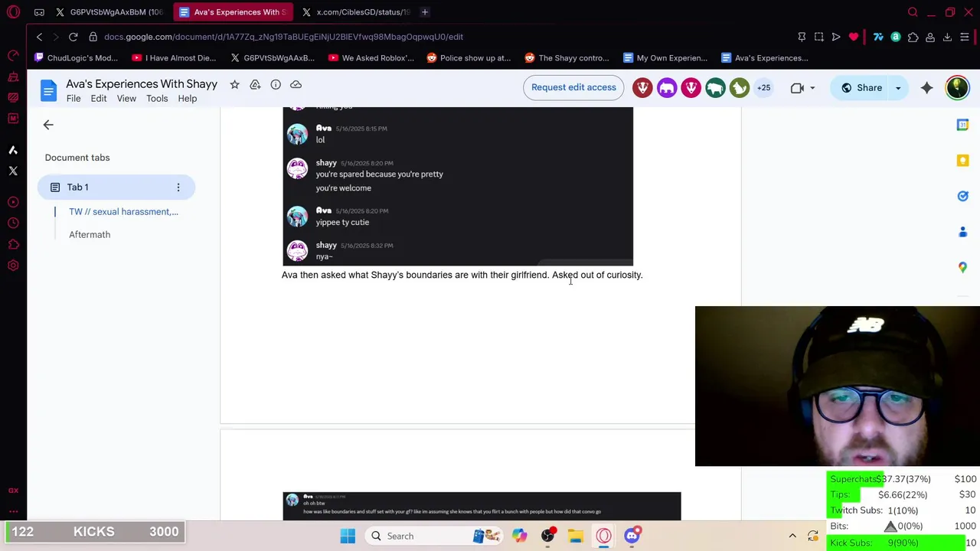Click the address bar URL field
980x551 pixels.
pos(283,37)
